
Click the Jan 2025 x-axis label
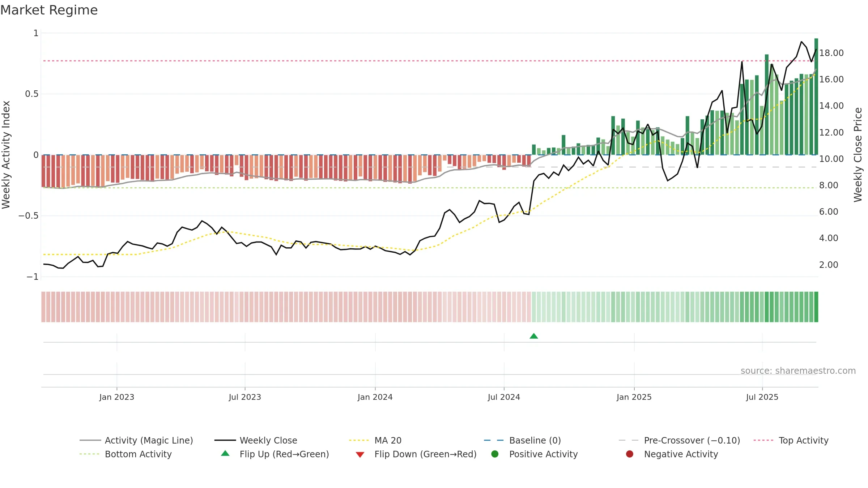coord(634,397)
